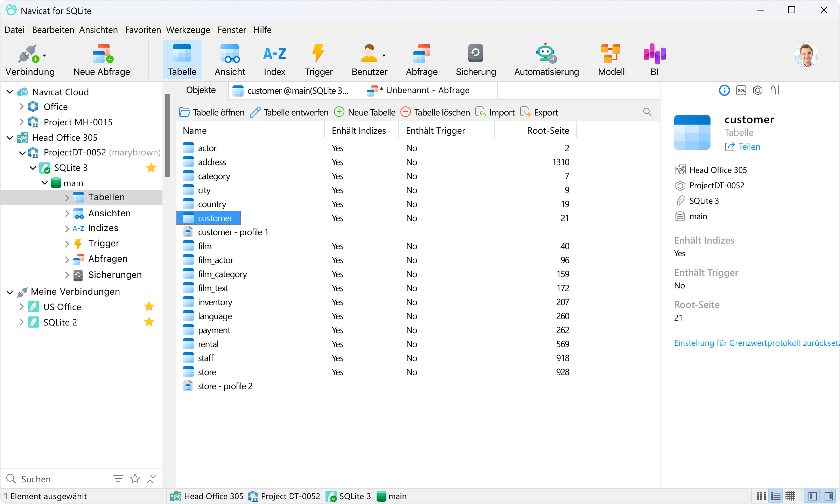Toggle the sidebar filter icon
The height and width of the screenshot is (504, 840).
[x=118, y=478]
